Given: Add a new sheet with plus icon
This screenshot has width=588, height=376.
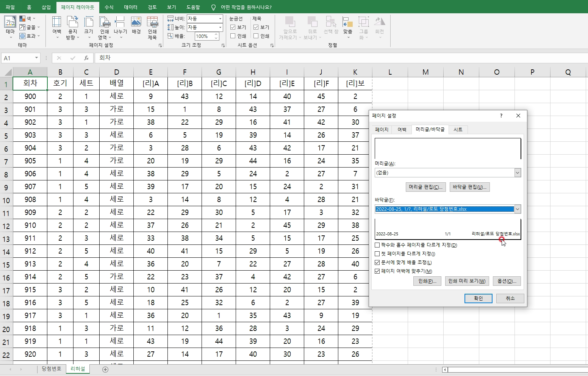Looking at the screenshot, I should pos(105,369).
